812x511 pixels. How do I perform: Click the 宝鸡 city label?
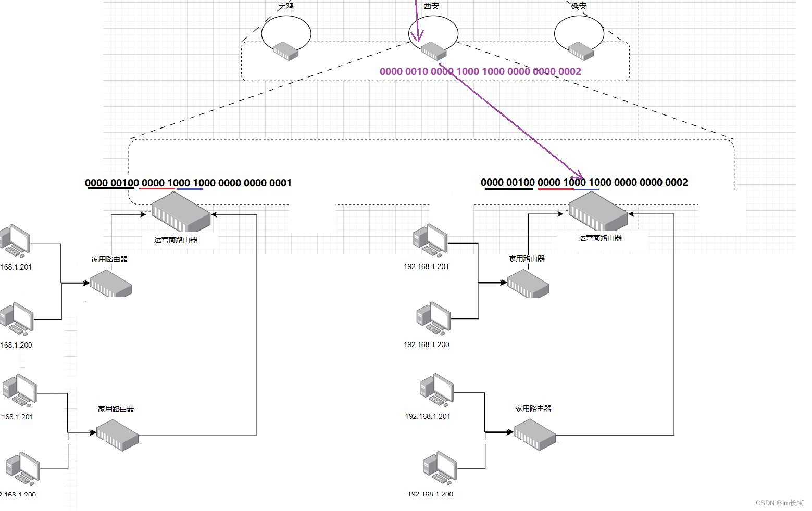click(x=286, y=6)
